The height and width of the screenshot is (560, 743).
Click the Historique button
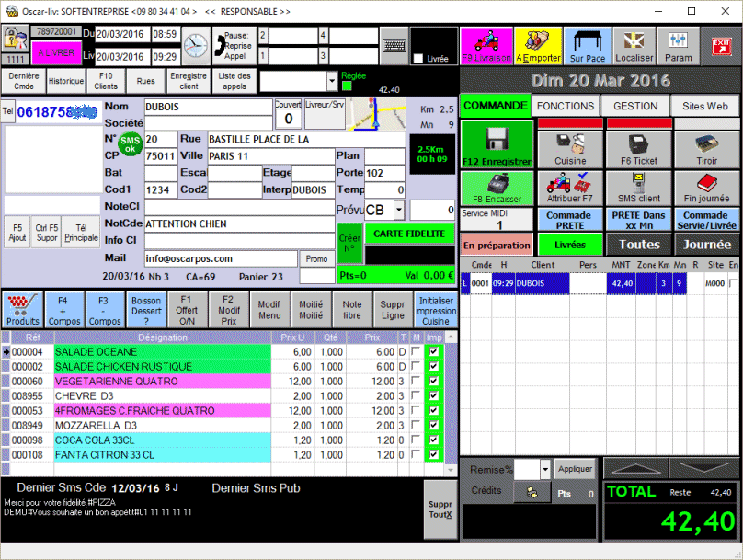[x=66, y=81]
